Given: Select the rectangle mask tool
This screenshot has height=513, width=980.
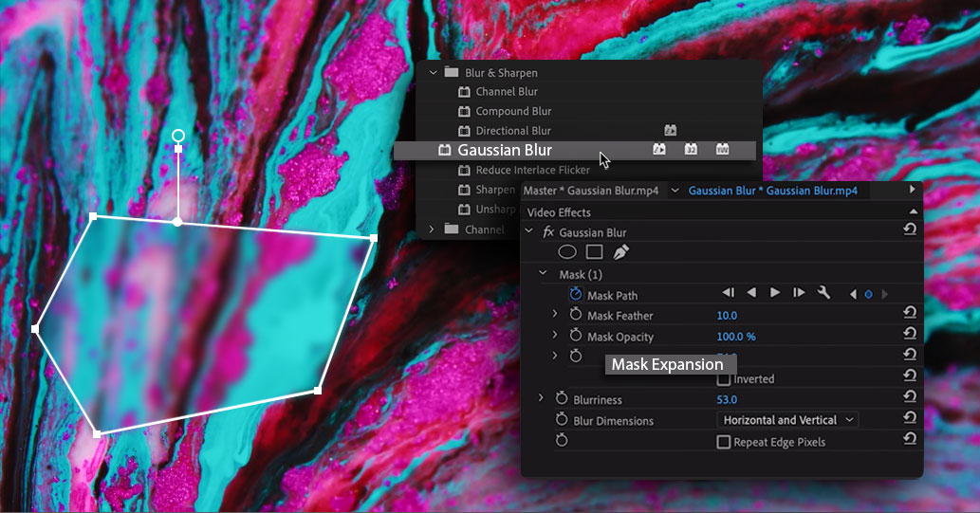Looking at the screenshot, I should [594, 252].
